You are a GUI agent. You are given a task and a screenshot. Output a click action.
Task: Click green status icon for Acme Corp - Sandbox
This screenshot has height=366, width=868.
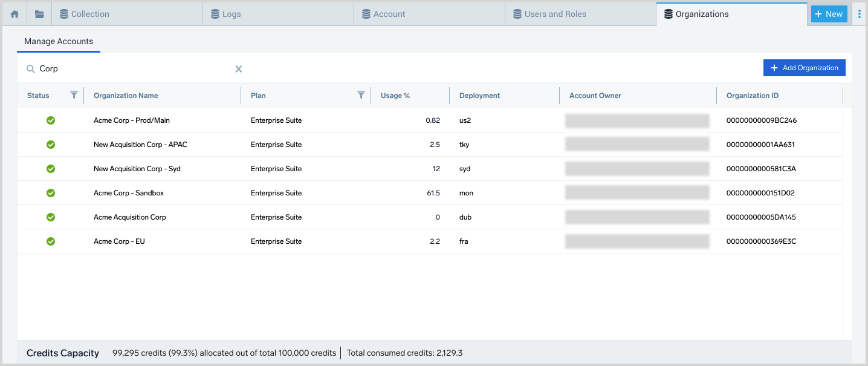[51, 193]
